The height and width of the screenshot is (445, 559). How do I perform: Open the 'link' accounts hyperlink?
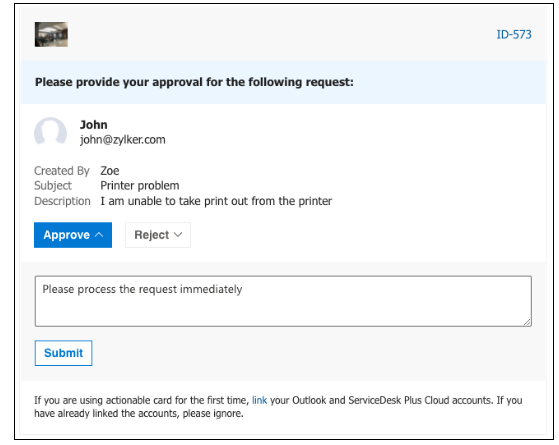pos(260,400)
